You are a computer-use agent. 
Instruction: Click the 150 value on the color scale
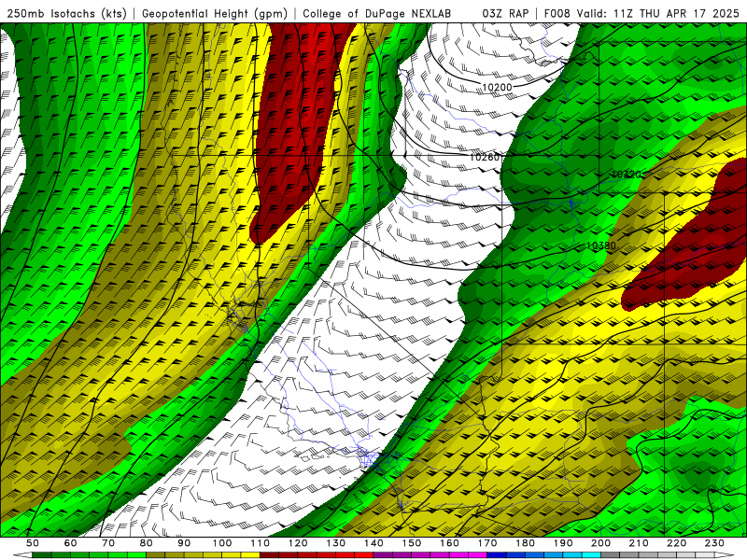(x=412, y=543)
